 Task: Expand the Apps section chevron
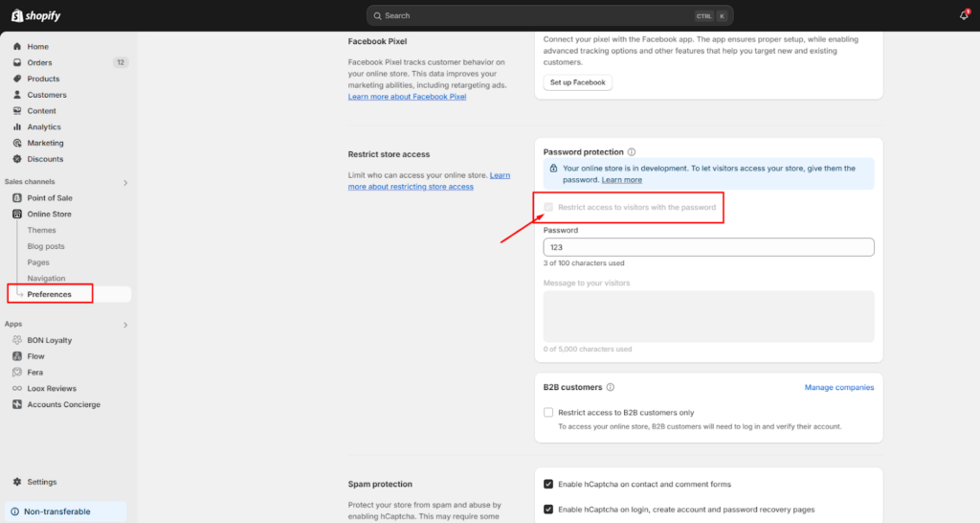click(124, 325)
